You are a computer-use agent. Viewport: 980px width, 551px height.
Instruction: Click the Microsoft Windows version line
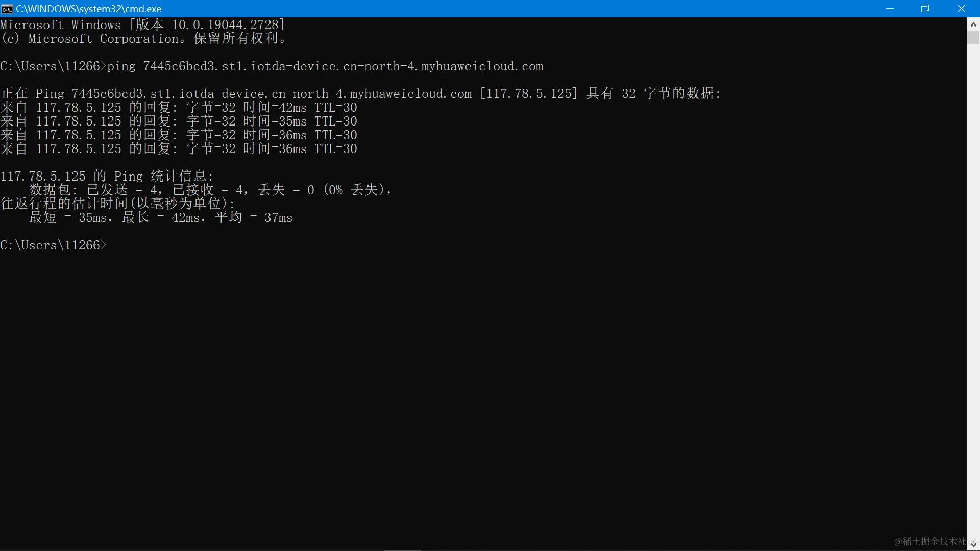142,25
